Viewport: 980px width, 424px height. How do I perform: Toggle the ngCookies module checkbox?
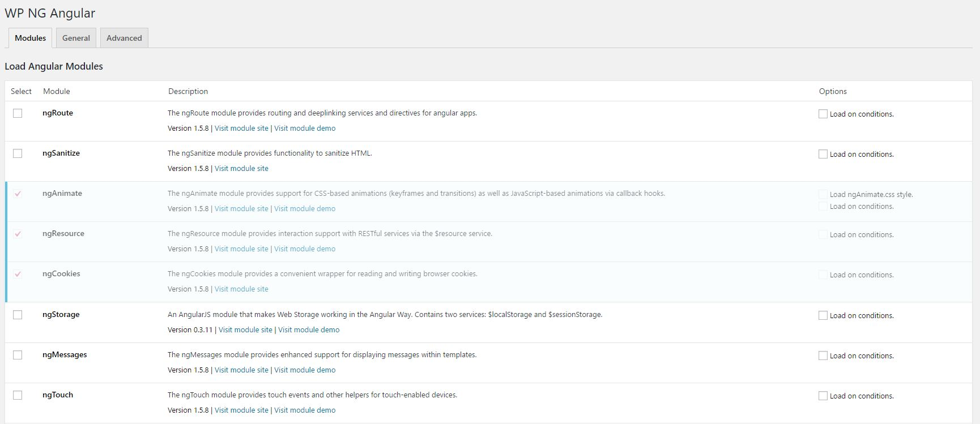coord(18,274)
